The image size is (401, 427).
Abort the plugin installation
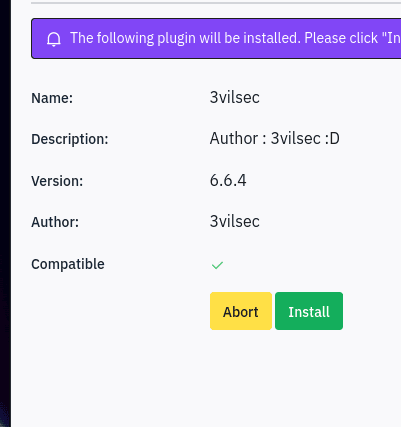pyautogui.click(x=241, y=311)
